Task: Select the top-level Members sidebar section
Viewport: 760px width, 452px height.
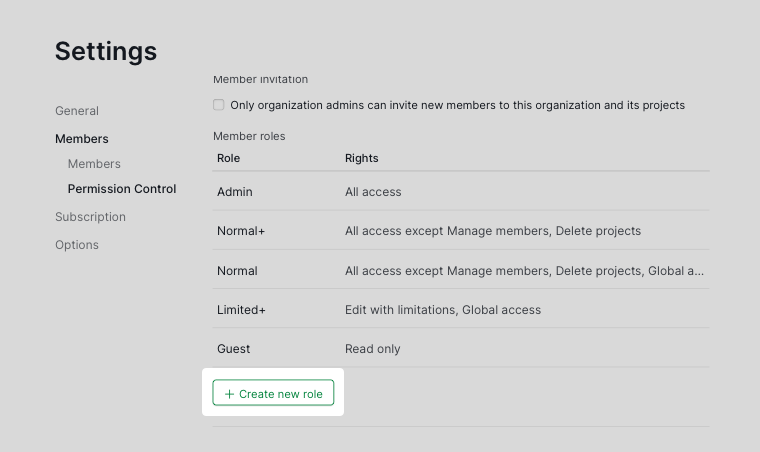Action: tap(82, 139)
